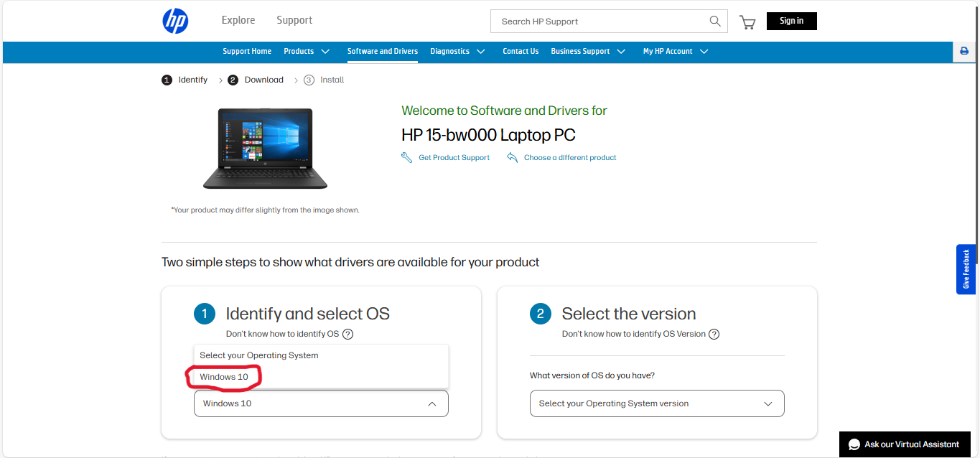Click the help icon beside identify OS
This screenshot has width=980, height=458.
point(348,334)
